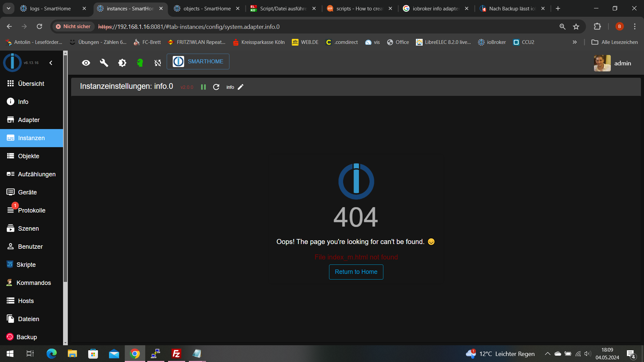
Task: Click the crossed sync arrows icon
Action: point(158,63)
